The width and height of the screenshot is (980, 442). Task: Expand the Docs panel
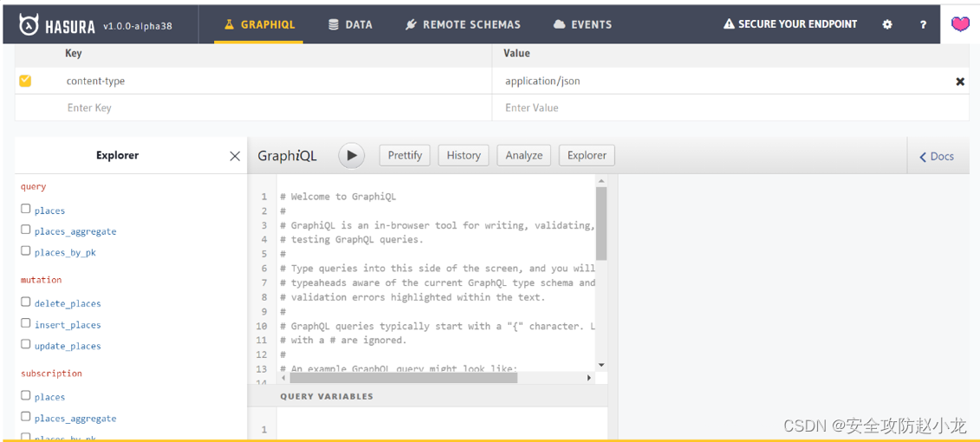point(937,156)
